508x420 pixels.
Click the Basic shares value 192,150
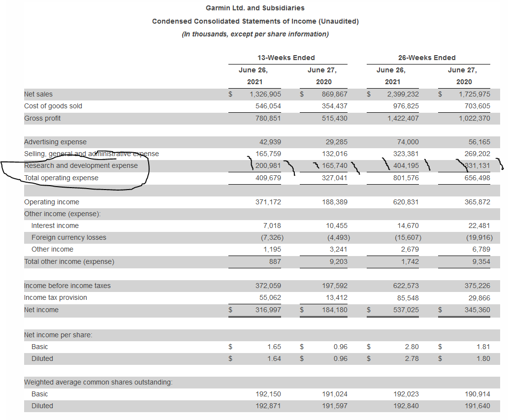point(269,394)
